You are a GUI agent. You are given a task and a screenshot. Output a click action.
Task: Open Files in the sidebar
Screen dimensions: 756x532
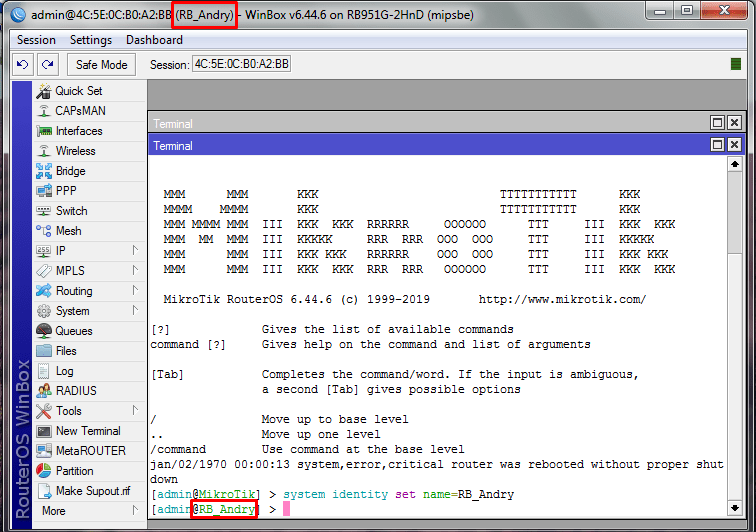pos(66,351)
